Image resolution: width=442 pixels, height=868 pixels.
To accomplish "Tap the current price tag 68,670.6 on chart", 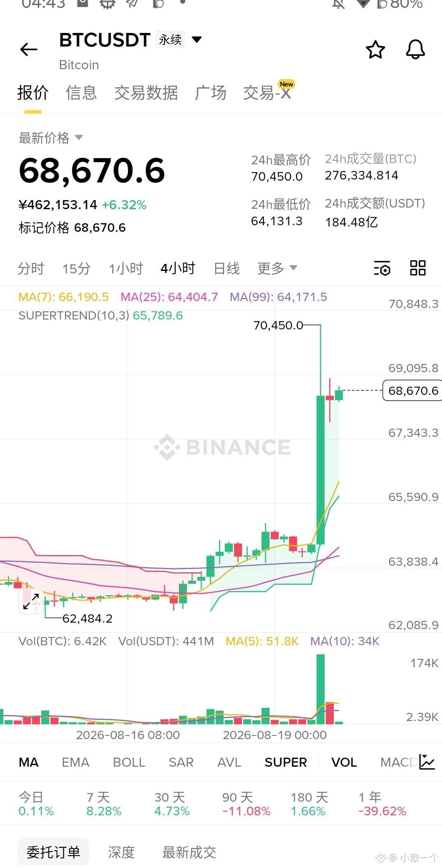I will pyautogui.click(x=412, y=390).
